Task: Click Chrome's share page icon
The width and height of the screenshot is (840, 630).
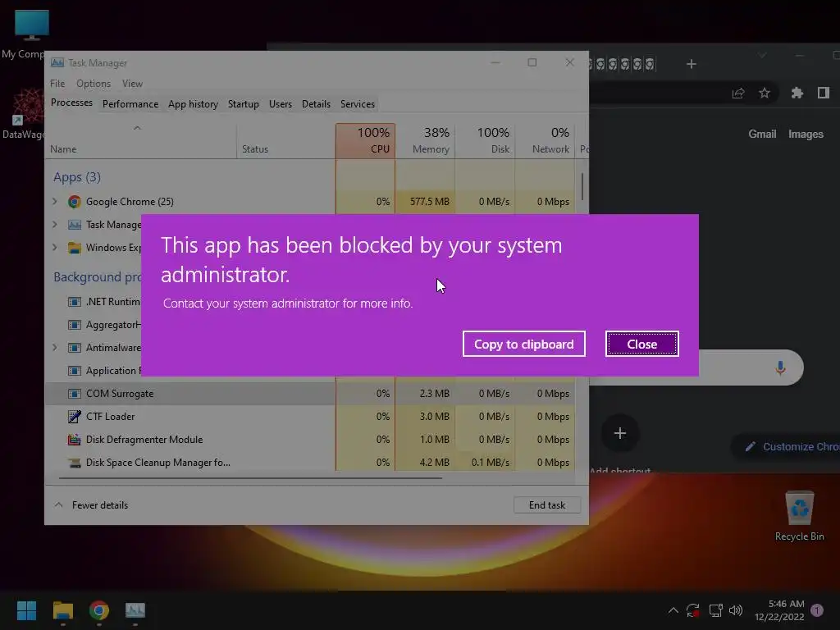Action: (738, 94)
